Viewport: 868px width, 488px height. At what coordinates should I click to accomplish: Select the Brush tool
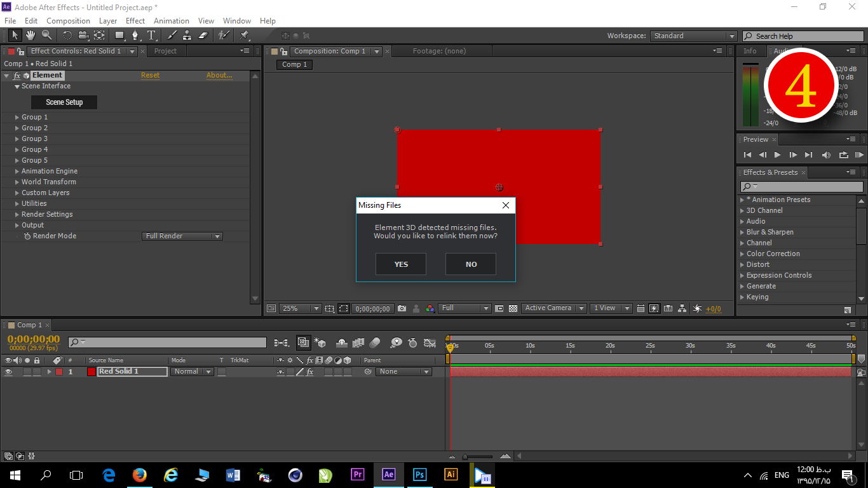[x=172, y=36]
